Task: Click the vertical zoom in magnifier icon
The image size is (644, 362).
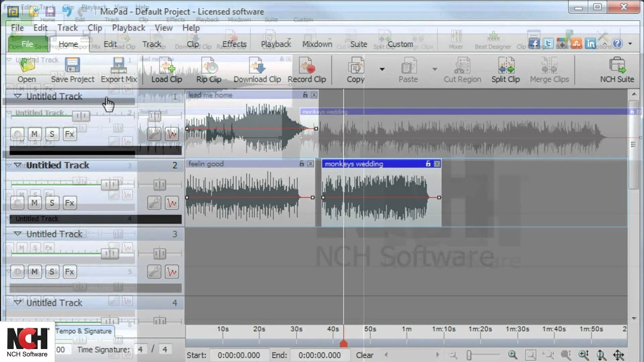Action: click(x=584, y=355)
